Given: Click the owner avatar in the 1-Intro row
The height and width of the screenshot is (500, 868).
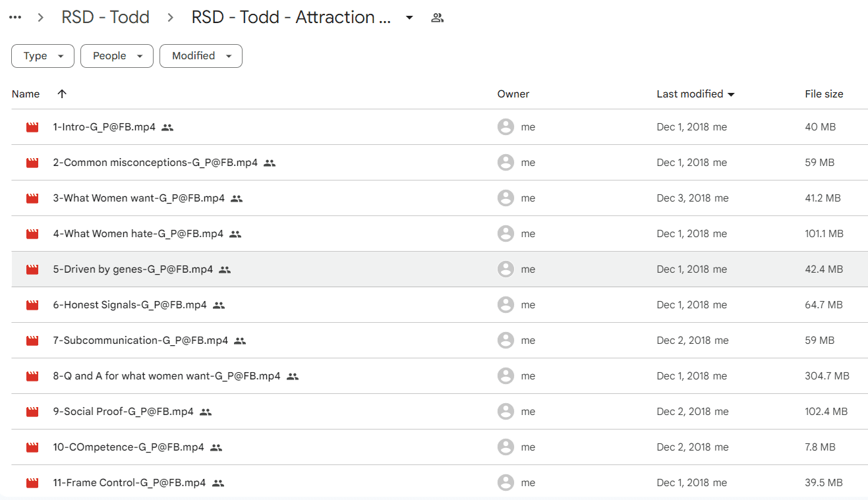Looking at the screenshot, I should coord(506,127).
